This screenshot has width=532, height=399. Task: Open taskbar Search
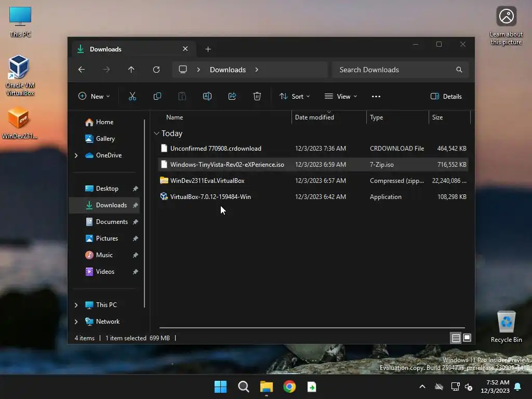click(x=244, y=387)
